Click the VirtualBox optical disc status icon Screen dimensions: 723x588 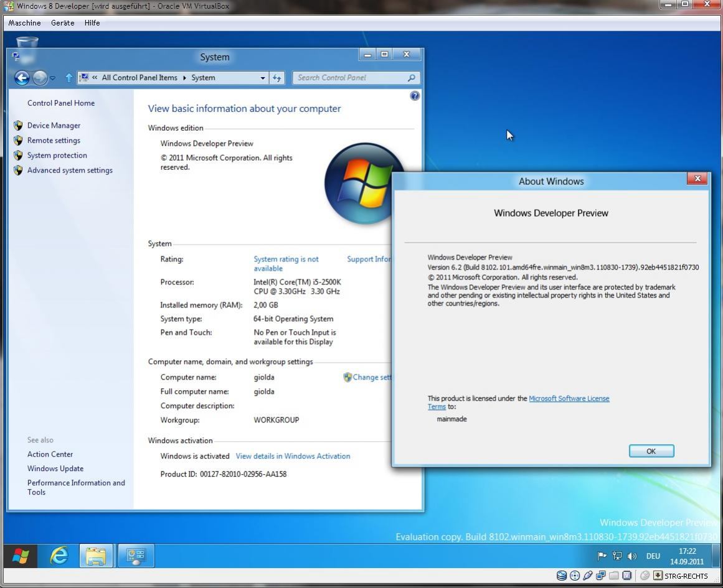tap(575, 576)
